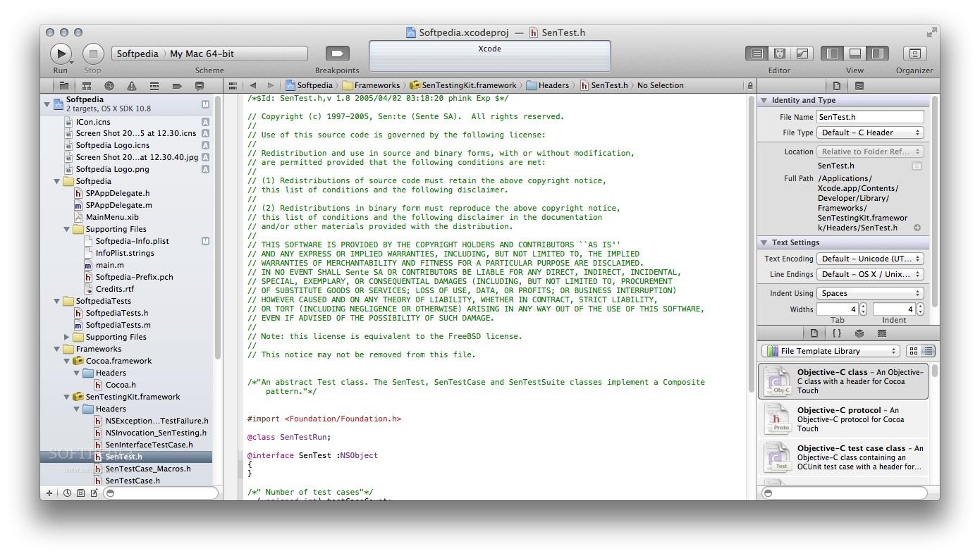Viewport: 980px width, 556px height.
Task: Select the Standard editor button
Action: (757, 54)
